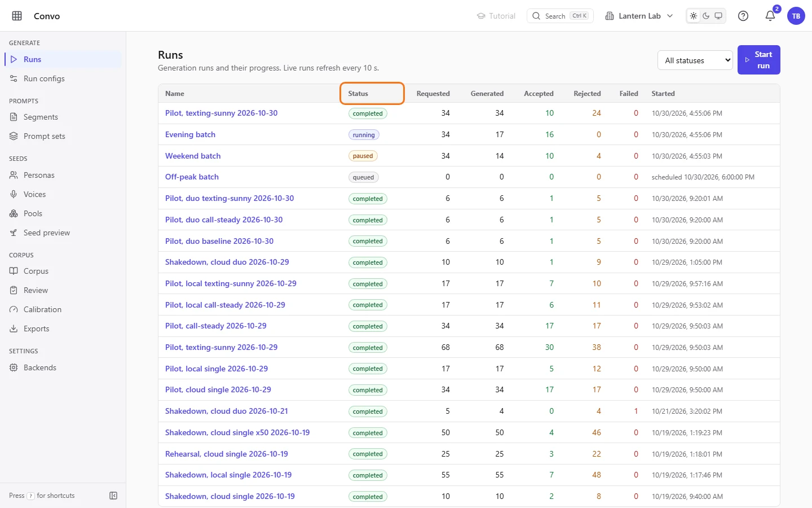Click the Calibration gauge icon in sidebar

[x=14, y=309]
